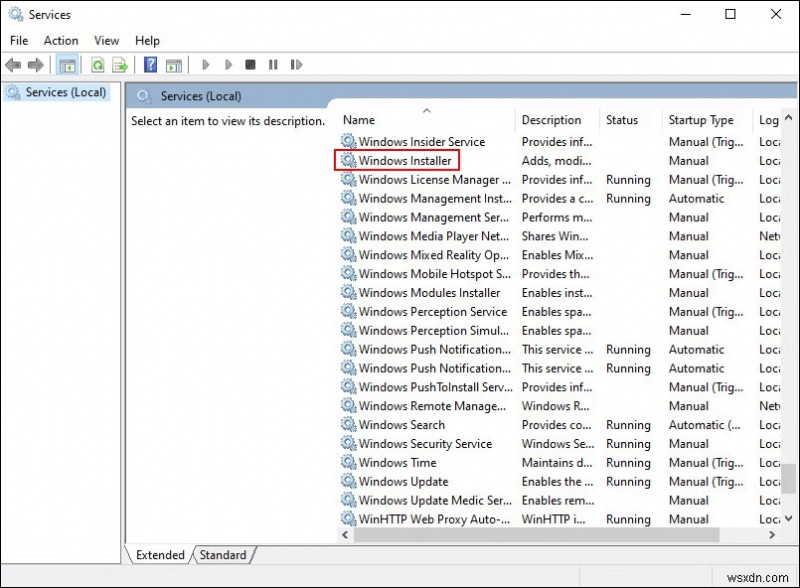Screen dimensions: 800x588
Task: Switch to the Standard tab
Action: [222, 555]
